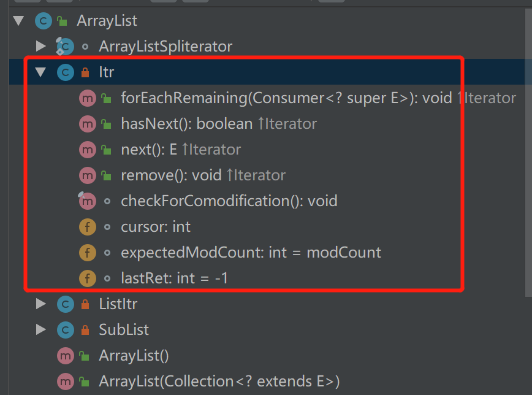The height and width of the screenshot is (395, 532).
Task: Expand the SubList class node
Action: tap(41, 329)
